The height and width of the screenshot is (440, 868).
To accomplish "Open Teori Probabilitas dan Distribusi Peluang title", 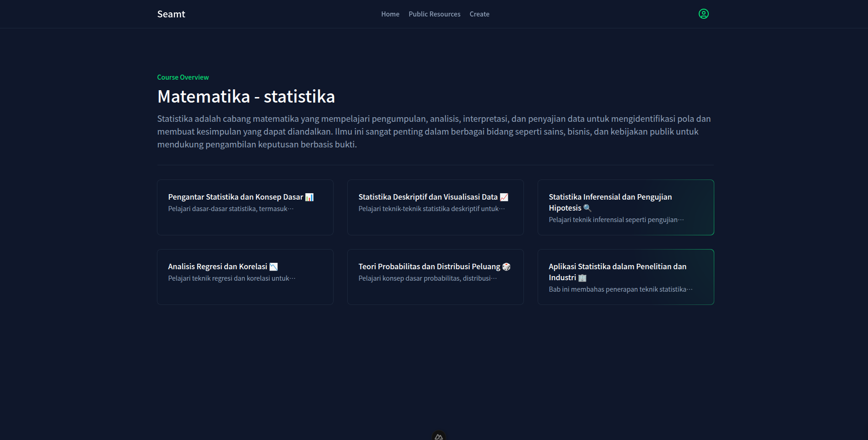I will pos(429,267).
